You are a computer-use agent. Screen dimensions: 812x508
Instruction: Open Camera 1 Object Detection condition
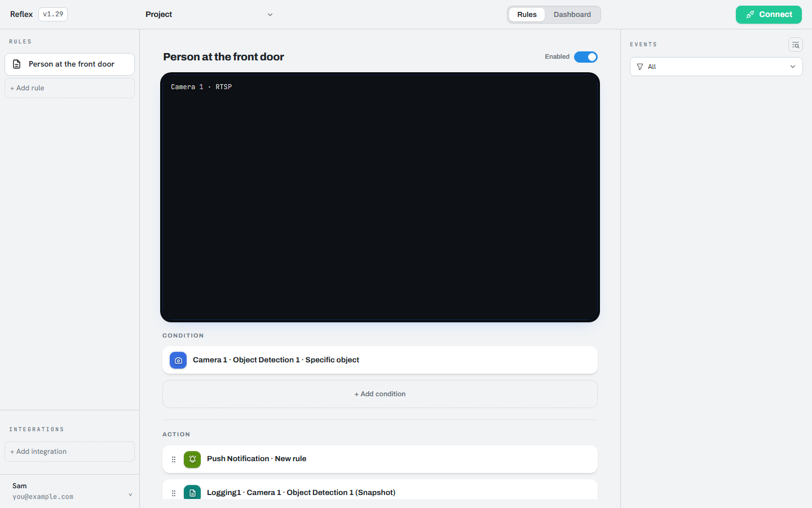380,360
